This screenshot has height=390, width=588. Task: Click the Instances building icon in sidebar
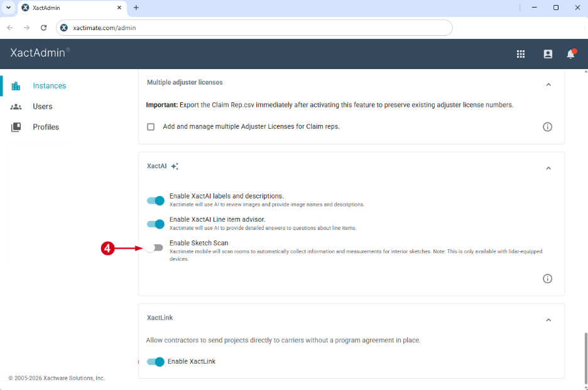(16, 86)
